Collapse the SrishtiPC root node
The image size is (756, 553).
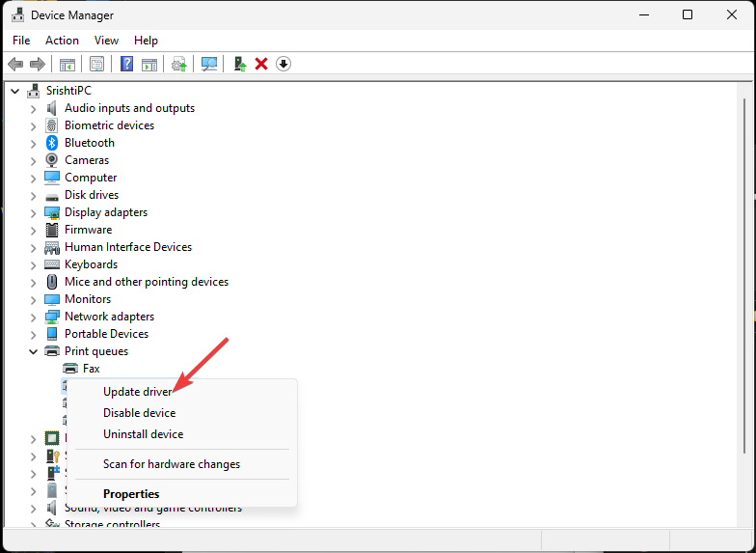[15, 91]
